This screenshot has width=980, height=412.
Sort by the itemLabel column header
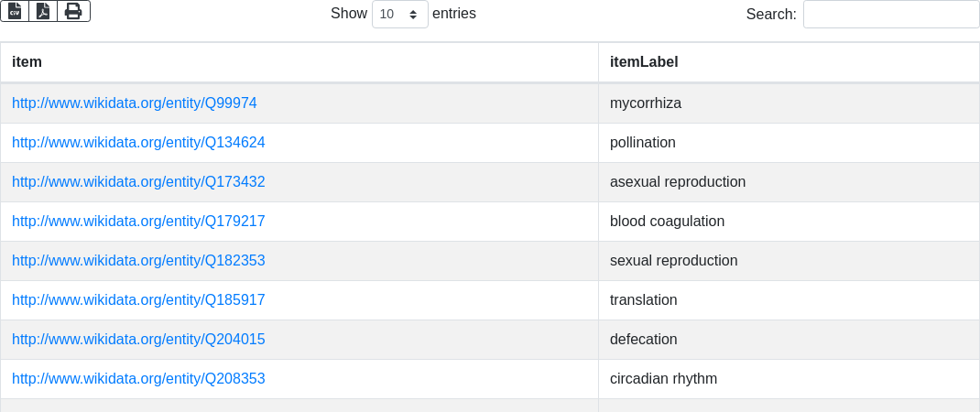644,62
